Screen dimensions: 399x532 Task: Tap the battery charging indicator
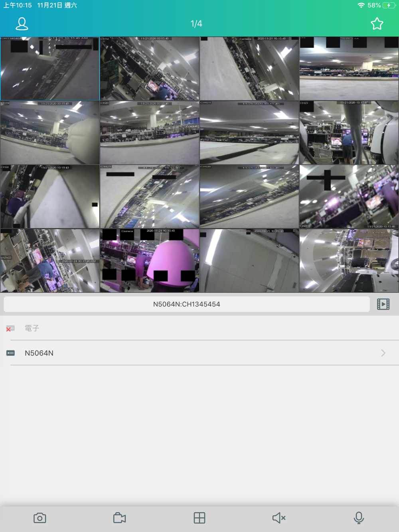[x=389, y=5]
